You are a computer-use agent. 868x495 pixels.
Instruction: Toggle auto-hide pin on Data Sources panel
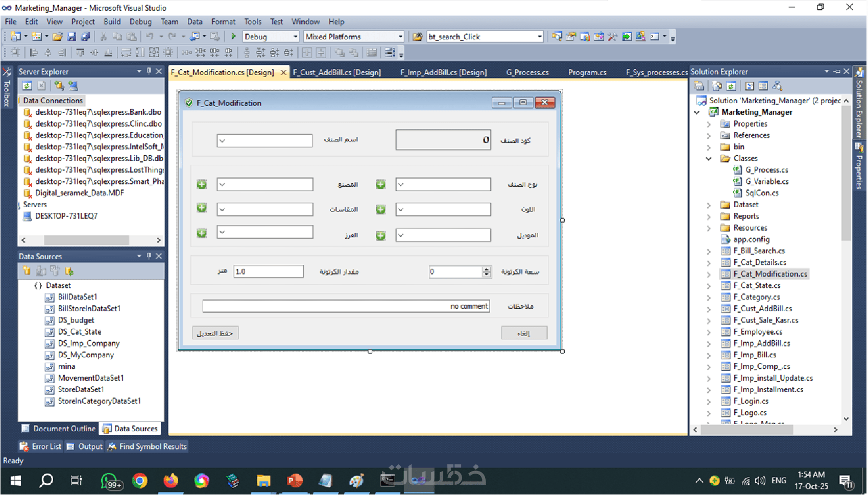pyautogui.click(x=149, y=256)
